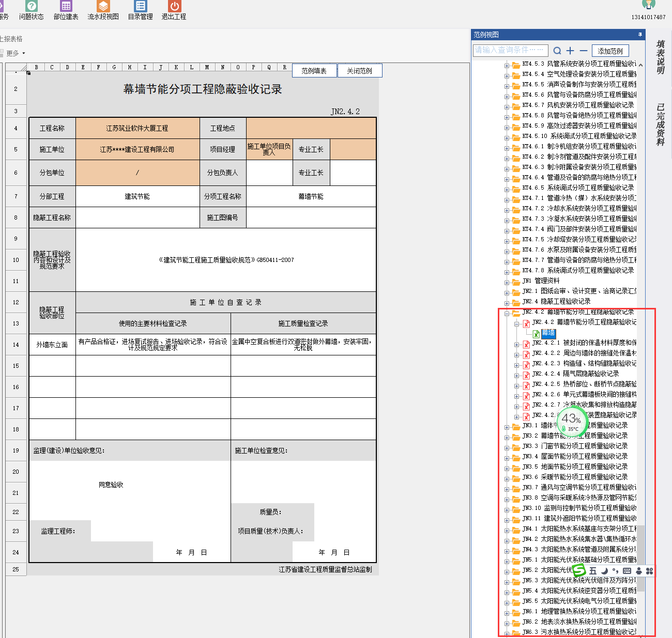Pin the 范例视图 panel with pushpin icon

pos(640,35)
